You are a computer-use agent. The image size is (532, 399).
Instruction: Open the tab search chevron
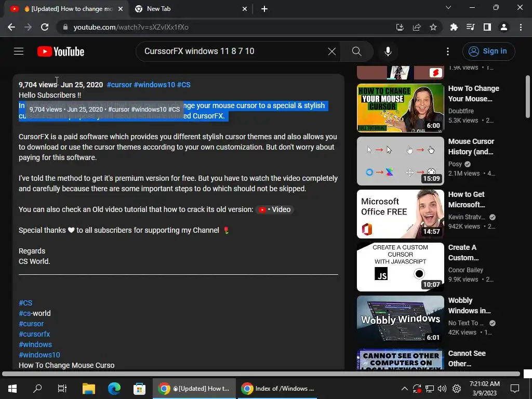click(448, 7)
